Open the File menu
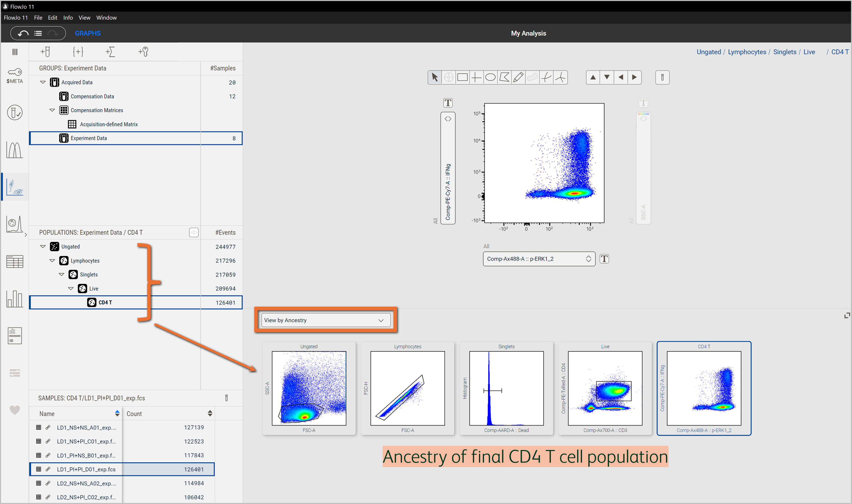Screen dimensions: 852x504 tap(38, 18)
